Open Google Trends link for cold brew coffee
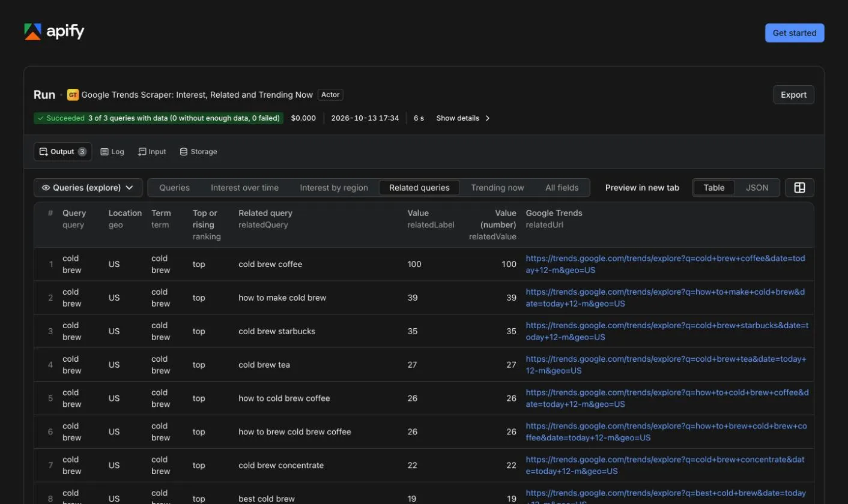 [x=665, y=264]
